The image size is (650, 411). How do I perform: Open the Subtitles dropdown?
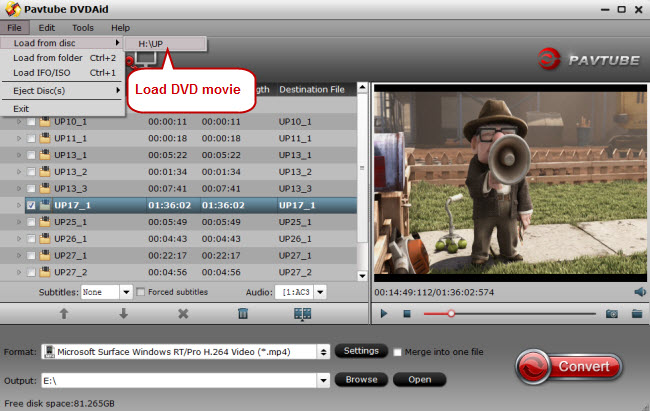click(126, 292)
